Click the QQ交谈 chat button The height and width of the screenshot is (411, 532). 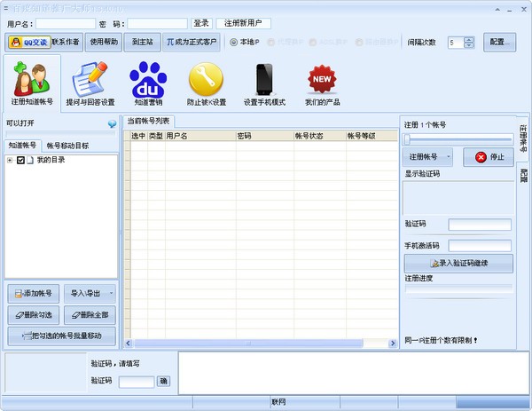tap(28, 42)
